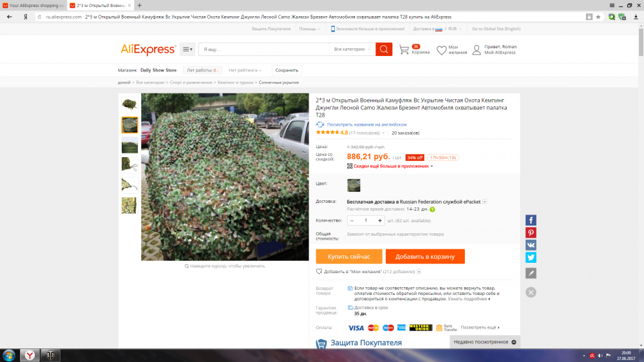The width and height of the screenshot is (644, 362).
Task: Expand the 'Помощь' help dropdown
Action: click(x=310, y=29)
